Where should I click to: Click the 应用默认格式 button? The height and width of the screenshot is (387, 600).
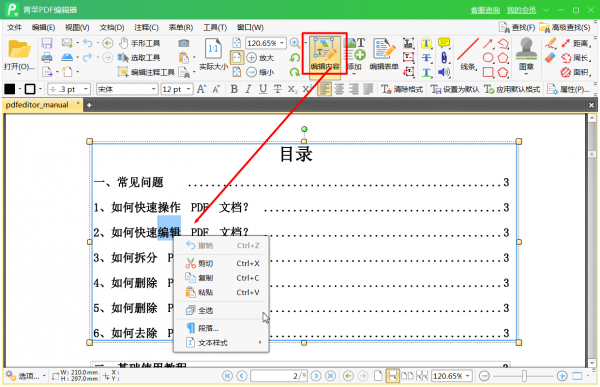(512, 89)
